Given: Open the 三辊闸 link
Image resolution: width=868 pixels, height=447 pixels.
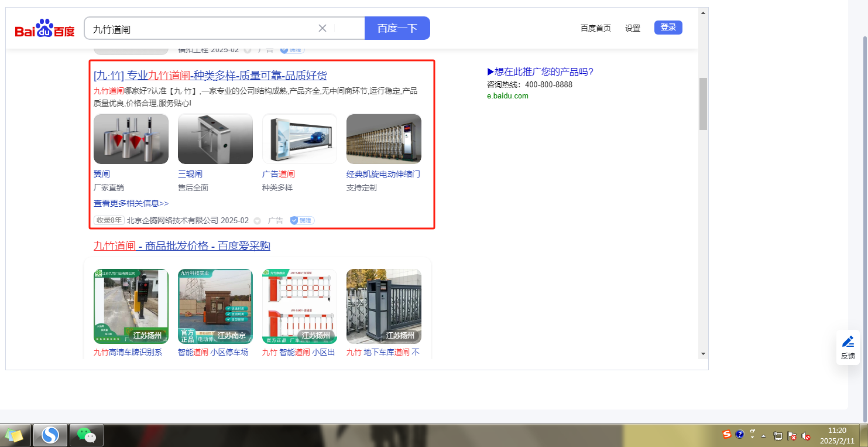Looking at the screenshot, I should pyautogui.click(x=190, y=174).
